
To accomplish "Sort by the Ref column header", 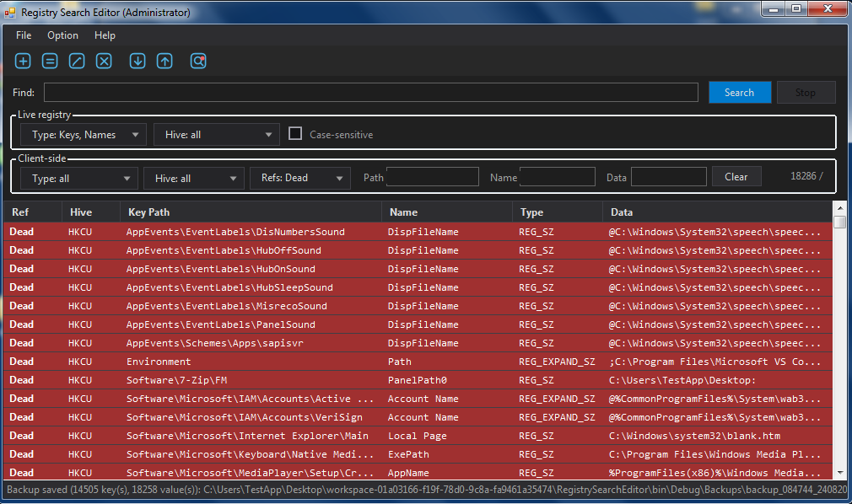I will click(x=33, y=212).
